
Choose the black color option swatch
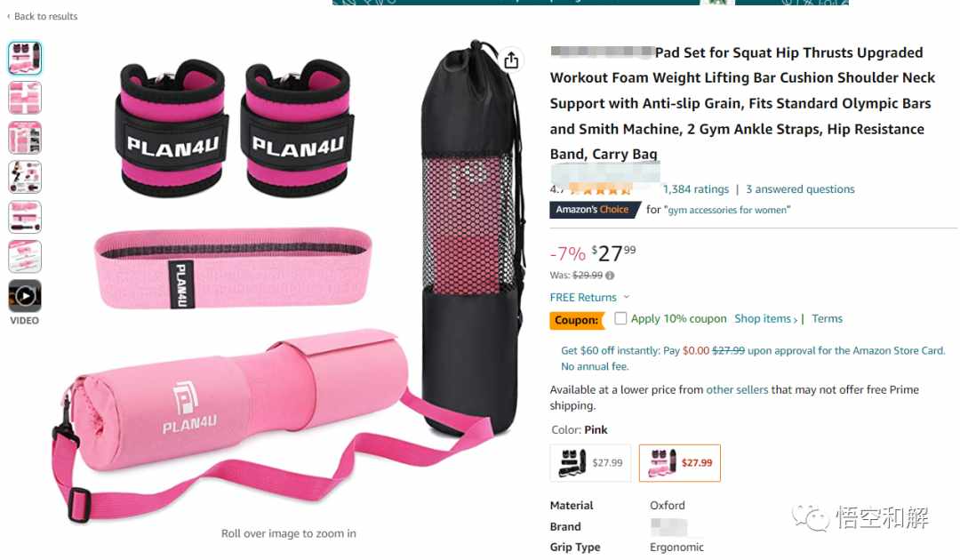[x=590, y=463]
